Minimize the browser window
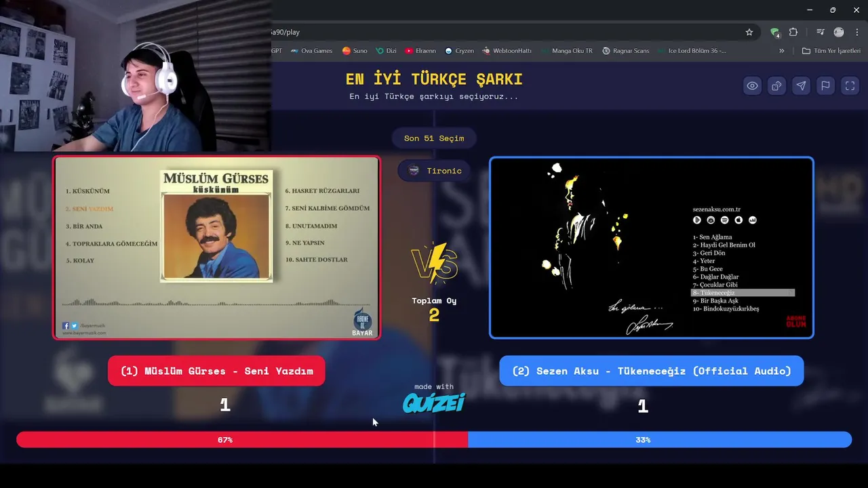The height and width of the screenshot is (488, 868). 810,10
